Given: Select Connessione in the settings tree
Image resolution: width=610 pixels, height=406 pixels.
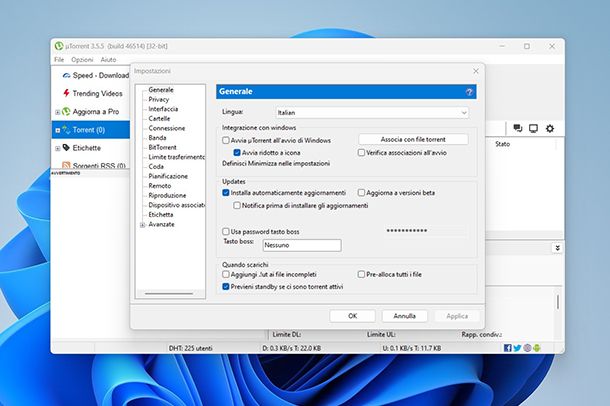Looking at the screenshot, I should 167,128.
